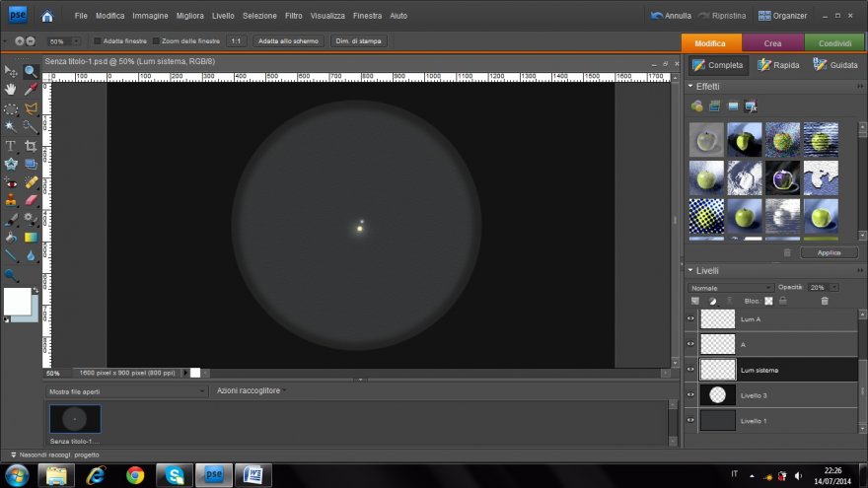Click the white foreground color swatch
868x488 pixels.
pyautogui.click(x=17, y=301)
